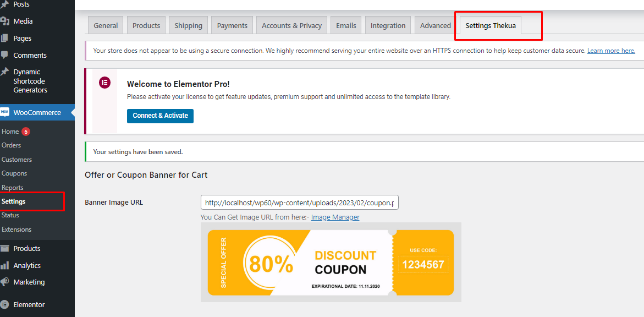Click the Pages icon in sidebar
Image resolution: width=644 pixels, height=317 pixels.
click(x=4, y=38)
